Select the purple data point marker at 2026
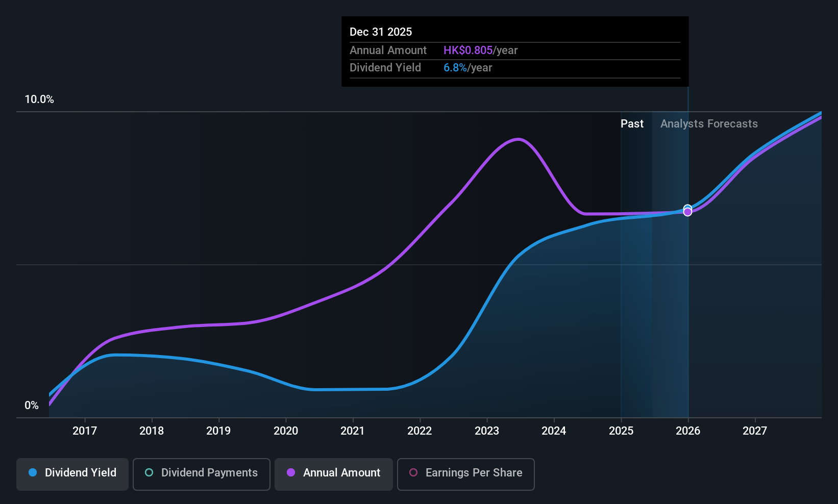The height and width of the screenshot is (504, 838). click(688, 212)
